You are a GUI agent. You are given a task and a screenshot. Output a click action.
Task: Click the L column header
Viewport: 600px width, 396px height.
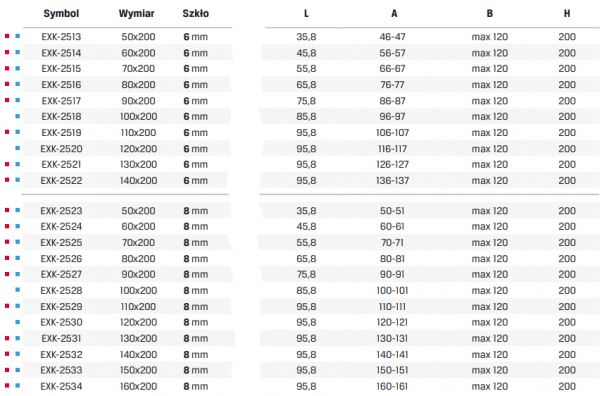click(306, 14)
